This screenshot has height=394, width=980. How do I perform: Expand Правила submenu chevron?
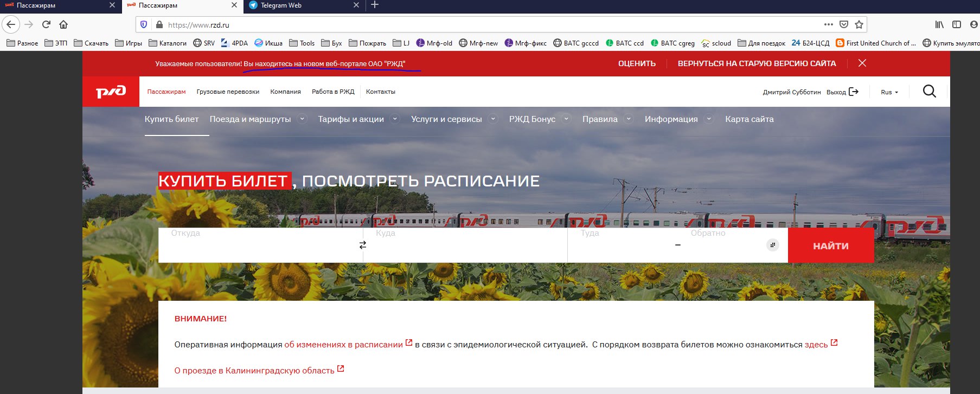pyautogui.click(x=629, y=119)
